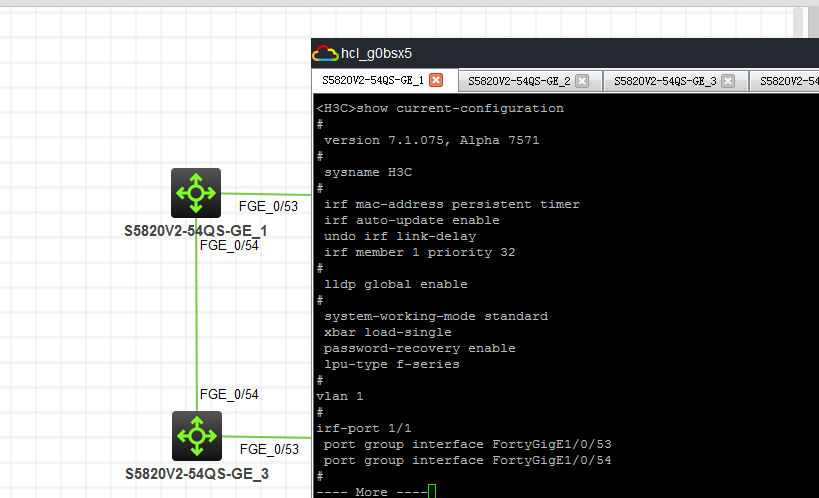Click the 'irf-port 1/1' line
Viewport: 819px width, 498px height.
click(x=364, y=428)
